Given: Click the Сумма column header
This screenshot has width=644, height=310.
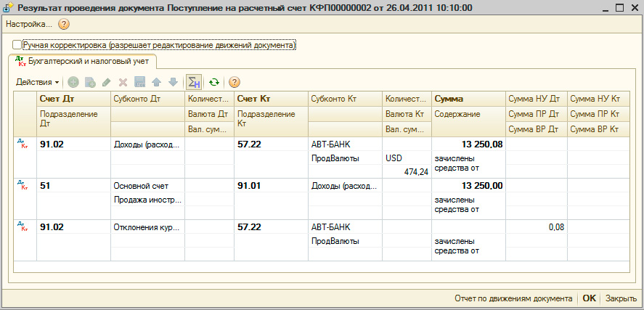Looking at the screenshot, I should (449, 99).
